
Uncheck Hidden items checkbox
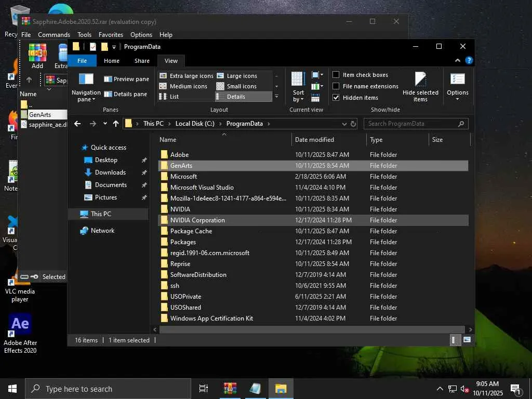pyautogui.click(x=336, y=97)
